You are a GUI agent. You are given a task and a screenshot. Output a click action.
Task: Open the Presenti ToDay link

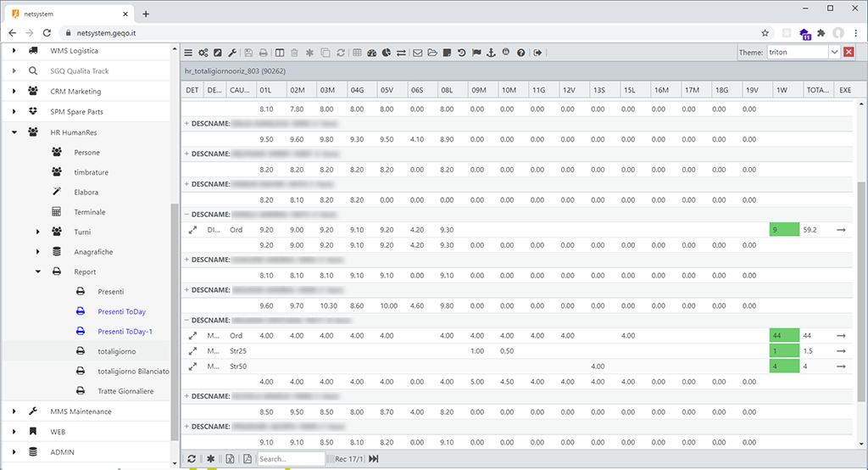tap(122, 311)
